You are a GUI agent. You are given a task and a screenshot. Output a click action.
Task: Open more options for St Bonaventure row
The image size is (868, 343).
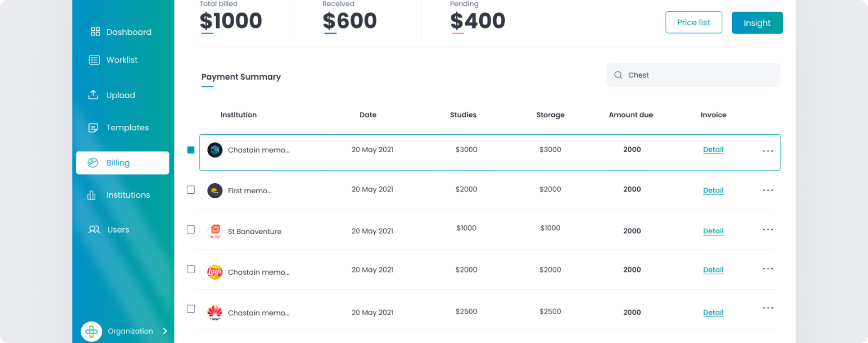[768, 229]
